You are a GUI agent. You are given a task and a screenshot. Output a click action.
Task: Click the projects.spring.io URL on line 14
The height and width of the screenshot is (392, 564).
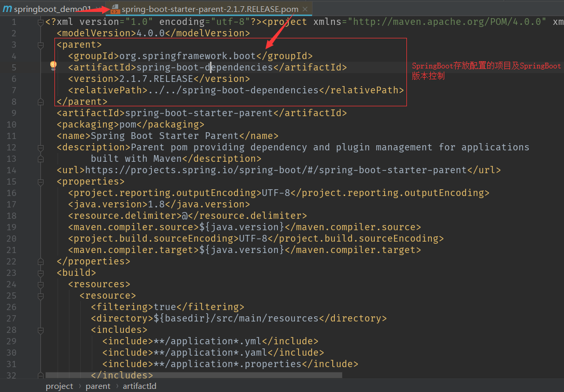point(276,170)
